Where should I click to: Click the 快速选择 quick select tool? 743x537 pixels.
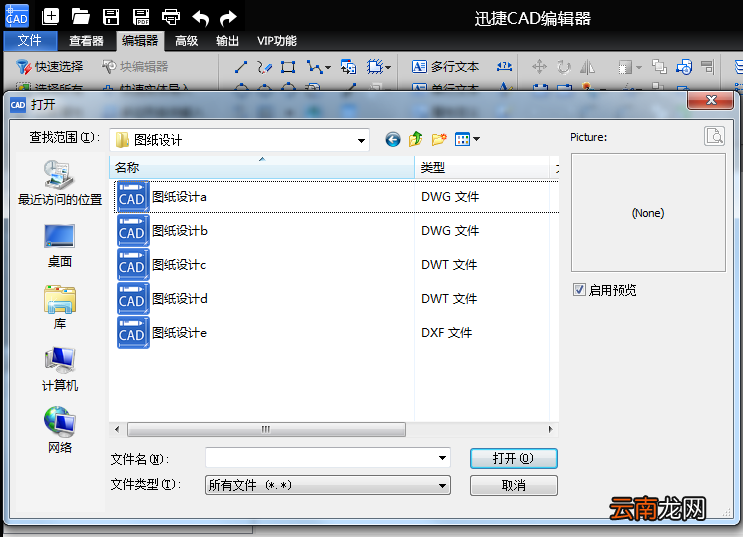[x=49, y=66]
